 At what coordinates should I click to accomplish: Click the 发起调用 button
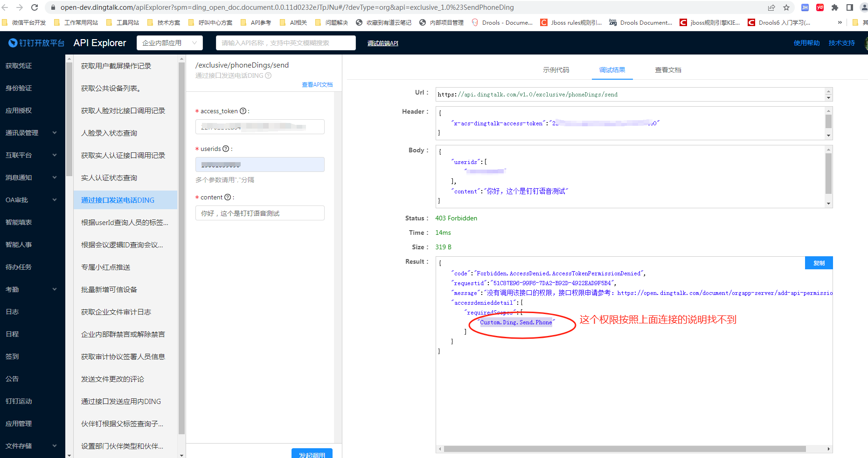[312, 453]
